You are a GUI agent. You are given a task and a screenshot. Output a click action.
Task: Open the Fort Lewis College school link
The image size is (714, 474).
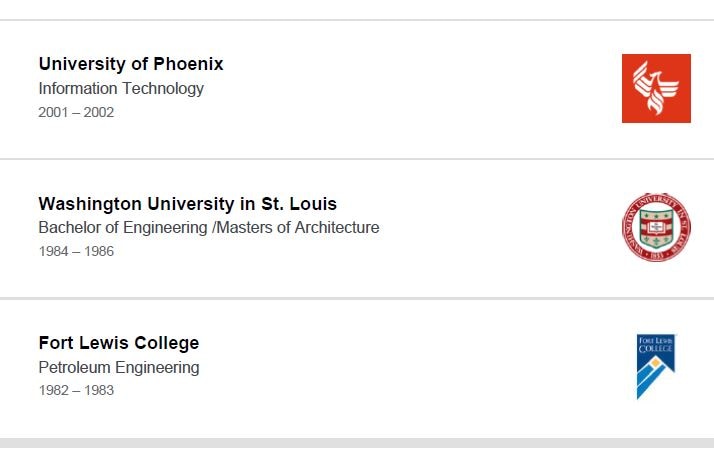coord(119,343)
